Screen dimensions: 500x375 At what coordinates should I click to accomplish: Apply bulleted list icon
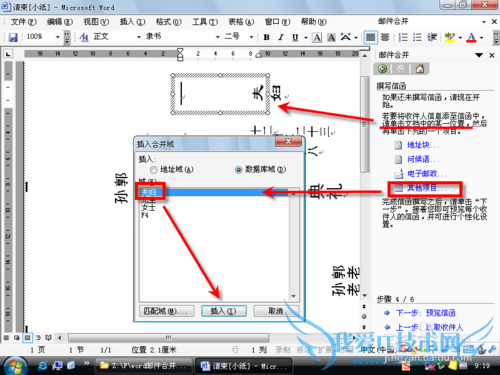click(x=417, y=37)
